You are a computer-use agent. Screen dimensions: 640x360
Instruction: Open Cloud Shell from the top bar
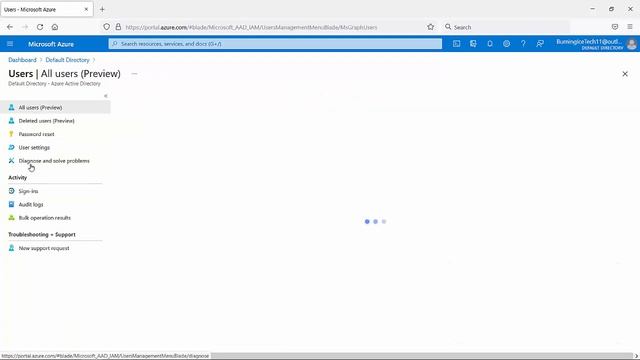tap(456, 44)
